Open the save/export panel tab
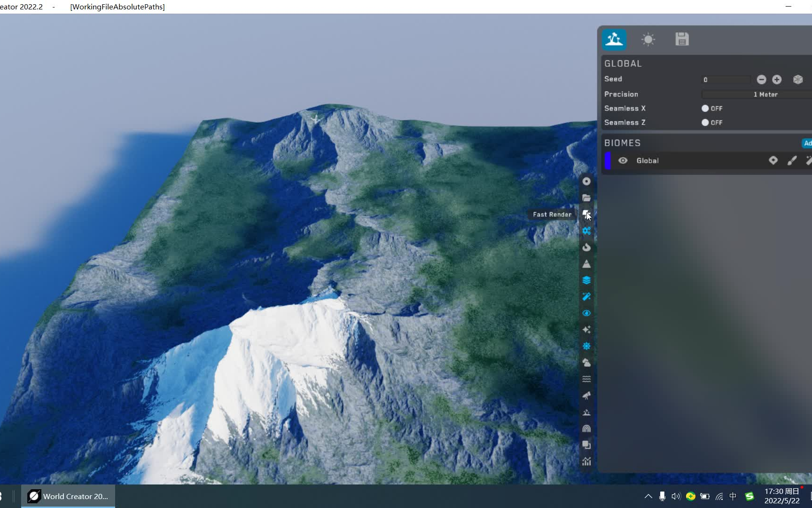 click(x=681, y=39)
